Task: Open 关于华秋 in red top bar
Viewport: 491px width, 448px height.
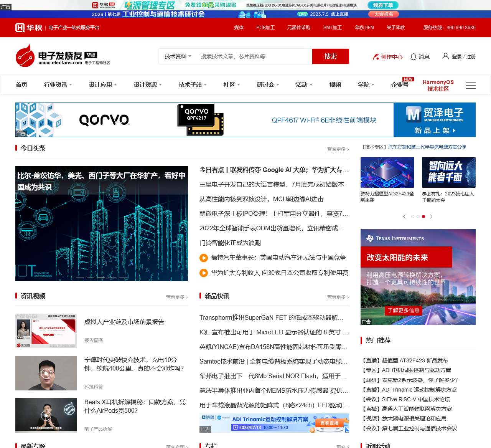Action: [395, 28]
